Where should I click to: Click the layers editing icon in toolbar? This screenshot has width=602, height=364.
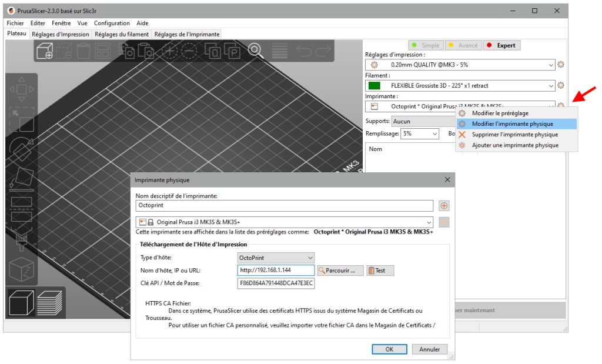tap(279, 51)
